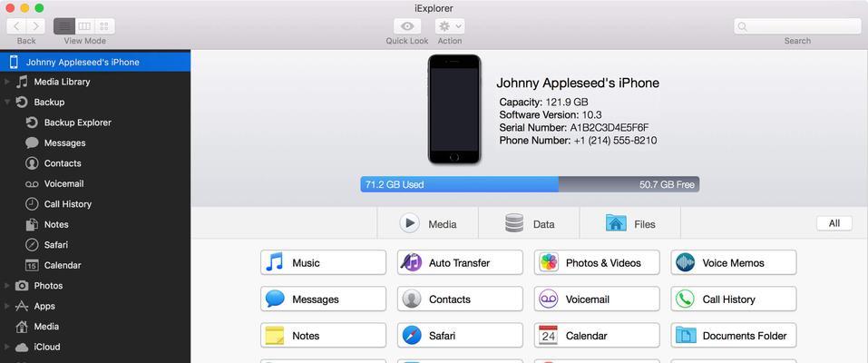Open the Call History button in main grid
868x363 pixels.
(734, 299)
